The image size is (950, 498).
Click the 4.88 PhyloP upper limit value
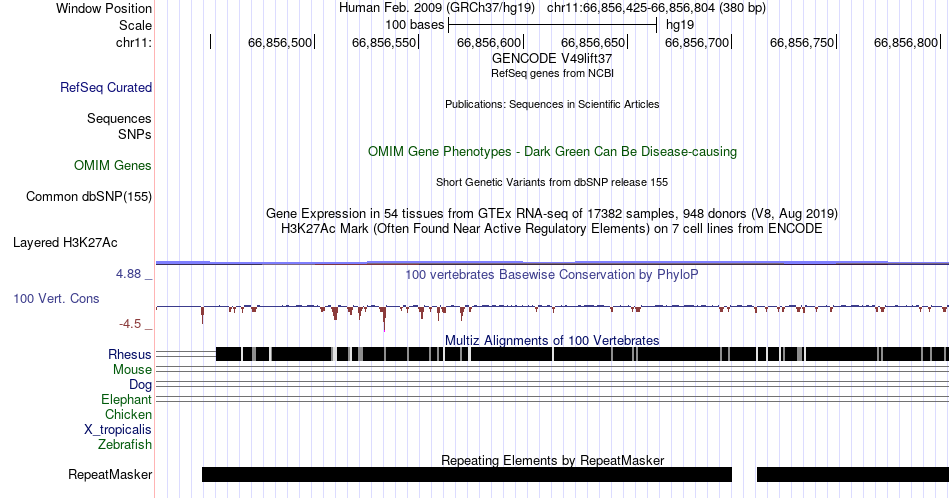click(128, 274)
